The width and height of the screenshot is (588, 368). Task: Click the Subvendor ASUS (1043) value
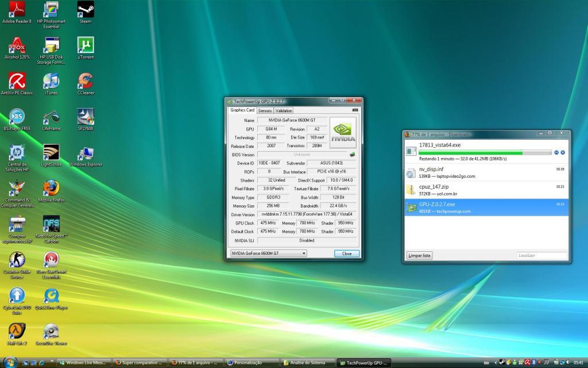click(x=331, y=163)
